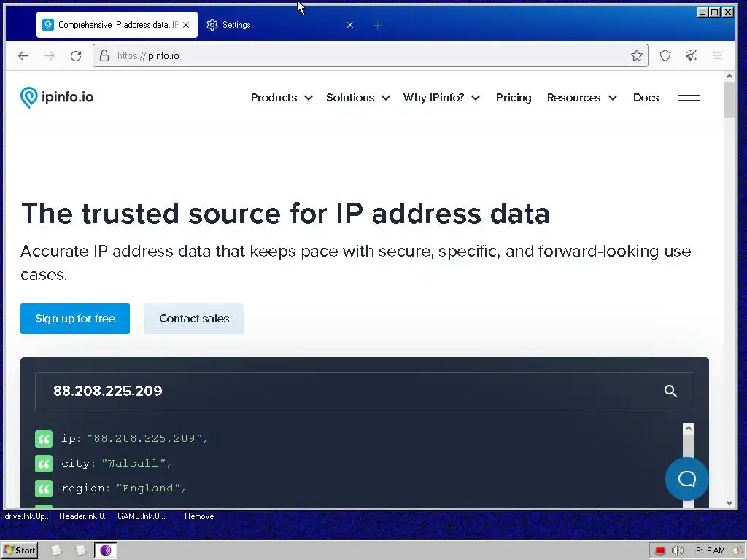The height and width of the screenshot is (560, 747).
Task: Click the headline about trusted IP address data
Action: [285, 213]
